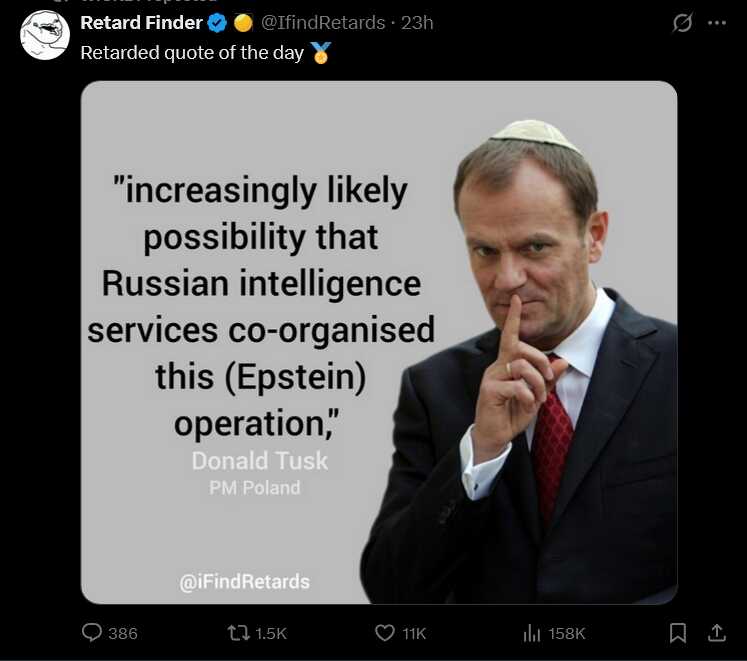This screenshot has width=747, height=661.
Task: Click the gold affiliate badge
Action: click(243, 23)
